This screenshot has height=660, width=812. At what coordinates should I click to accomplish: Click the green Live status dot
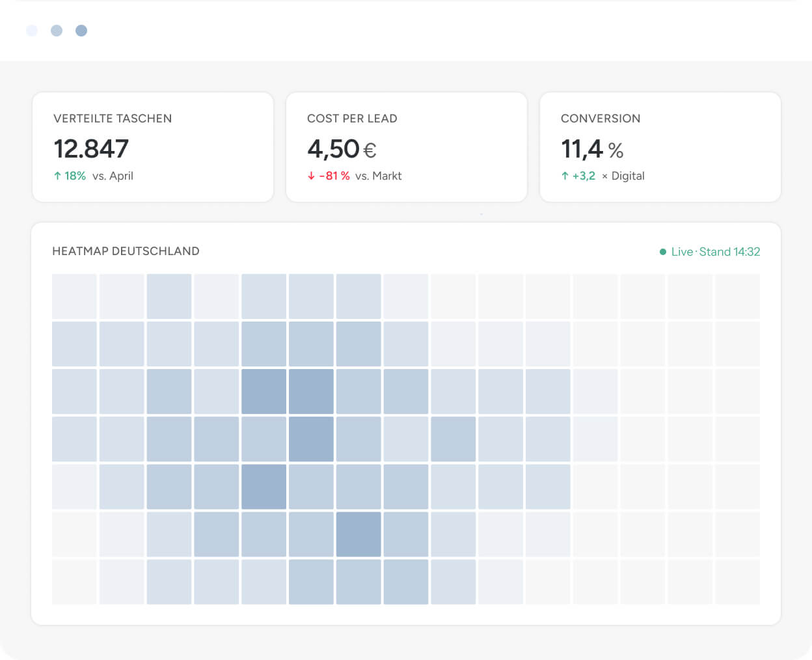(x=663, y=252)
